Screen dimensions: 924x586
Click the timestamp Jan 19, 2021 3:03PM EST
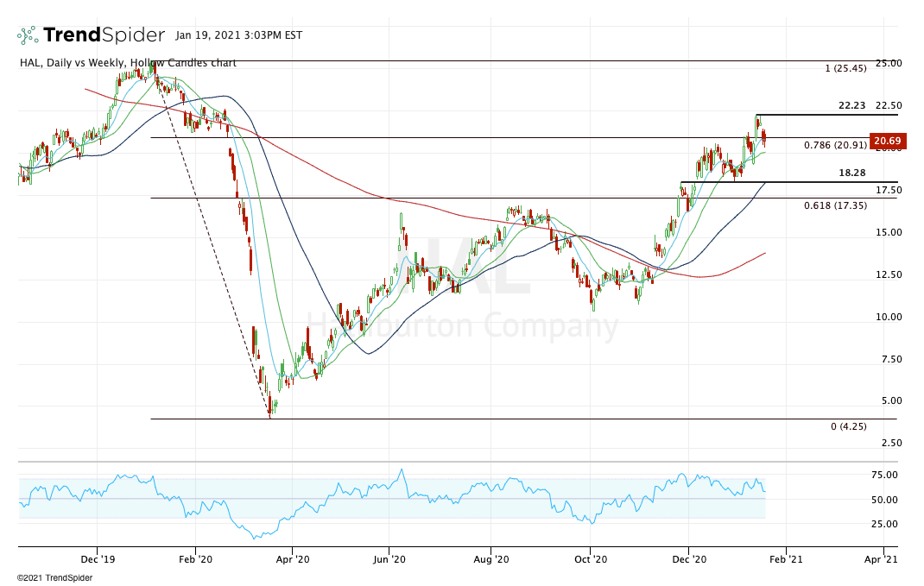[x=238, y=35]
